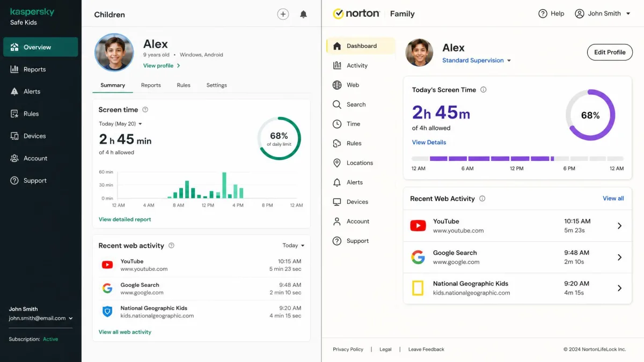Click Recent Web Activity info icon in Norton

click(x=482, y=198)
